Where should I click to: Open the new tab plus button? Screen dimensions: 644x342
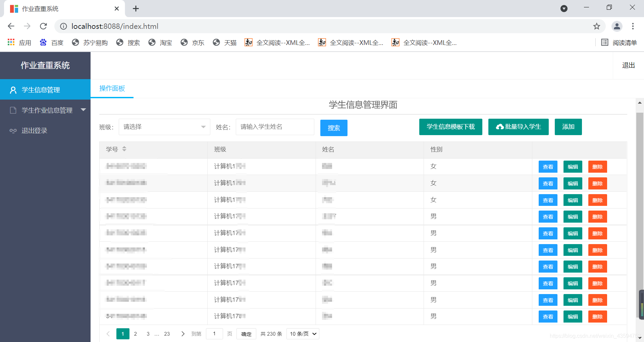click(x=136, y=9)
